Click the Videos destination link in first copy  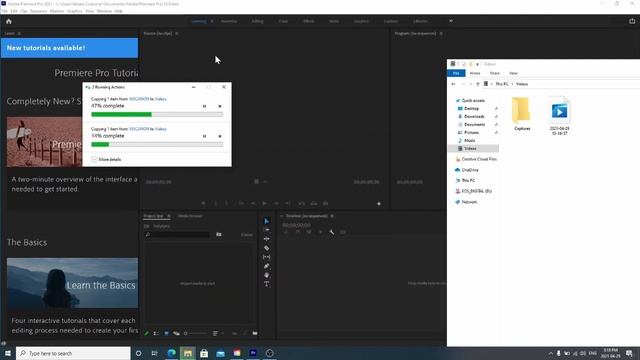[x=161, y=99]
